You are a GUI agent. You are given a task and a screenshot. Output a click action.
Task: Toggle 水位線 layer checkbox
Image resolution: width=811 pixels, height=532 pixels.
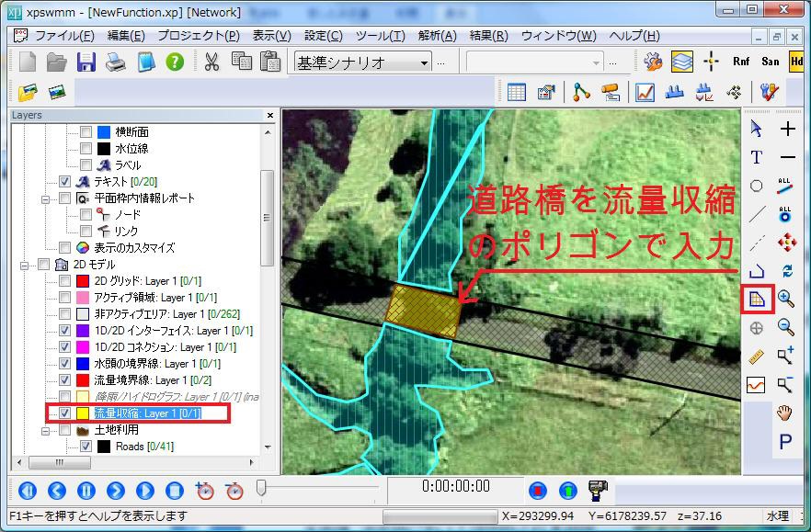(x=86, y=148)
